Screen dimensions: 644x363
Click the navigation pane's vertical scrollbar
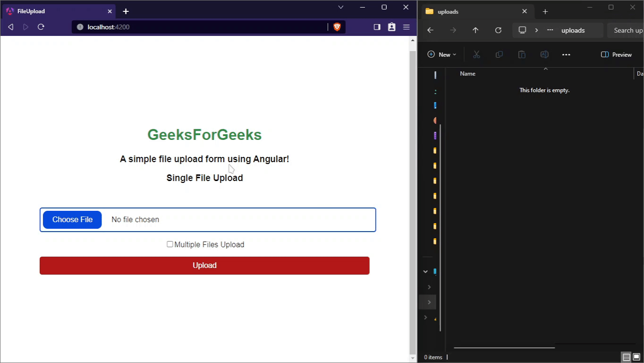(440, 227)
